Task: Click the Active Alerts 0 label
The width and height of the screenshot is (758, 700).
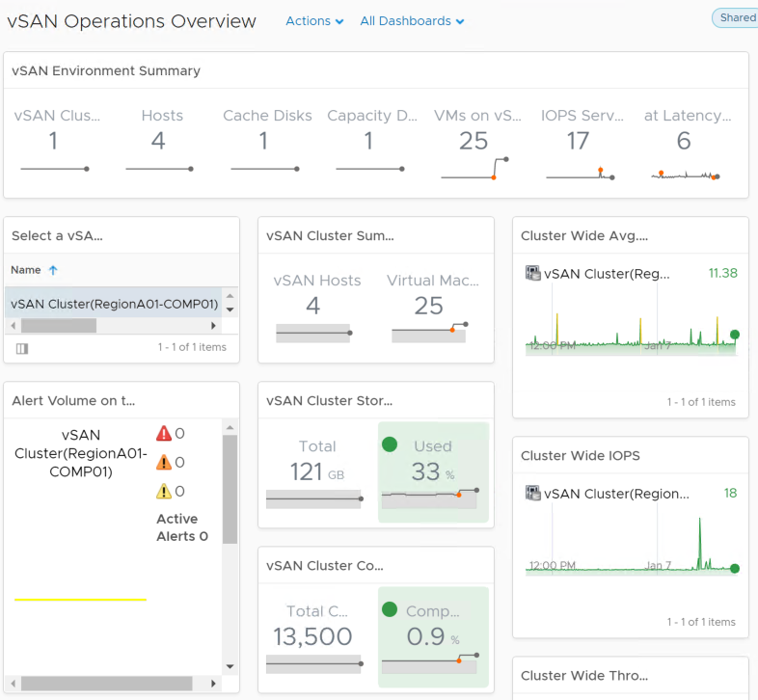Action: click(x=182, y=527)
